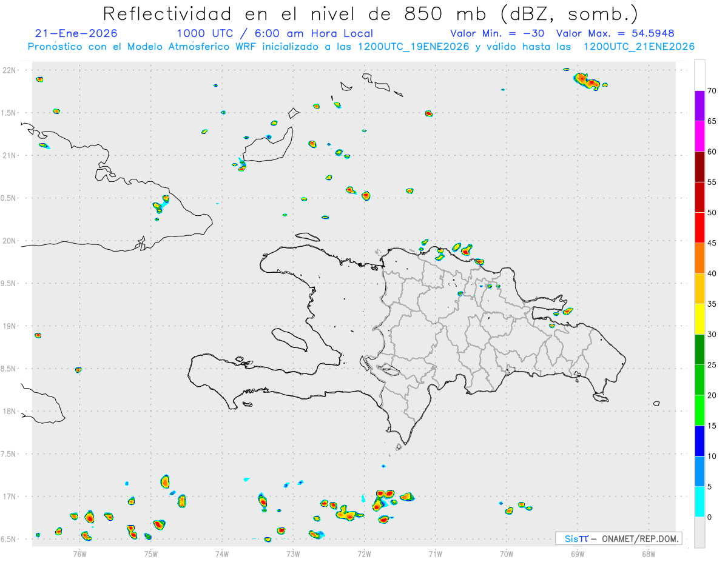Click the longitude axis label '74W'
Screen dimensions: 728x562
pyautogui.click(x=222, y=554)
